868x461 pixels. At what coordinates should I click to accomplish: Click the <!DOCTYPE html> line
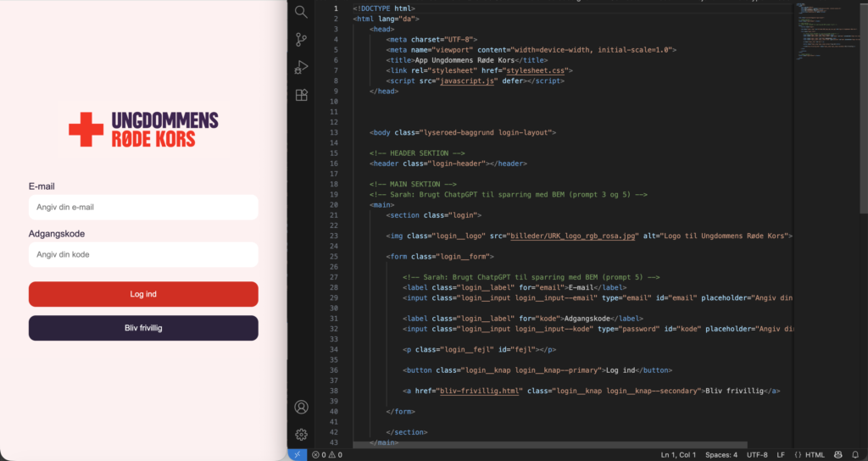(x=384, y=8)
